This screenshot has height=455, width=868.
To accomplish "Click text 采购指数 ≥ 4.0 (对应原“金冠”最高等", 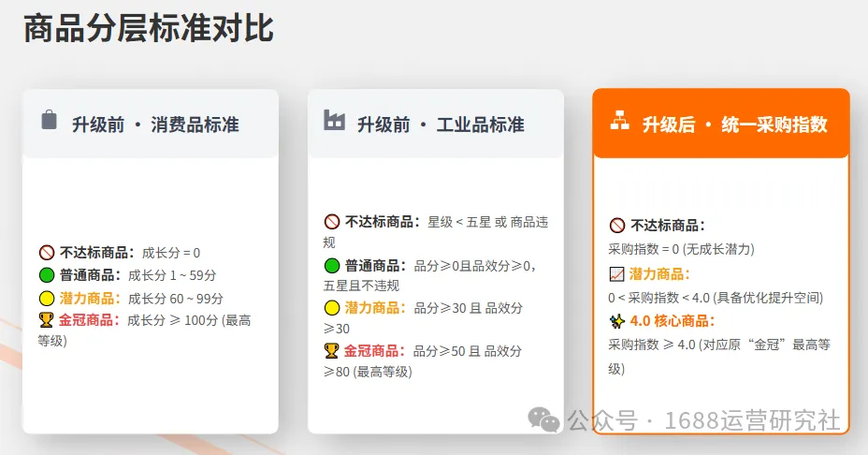I will click(x=719, y=345).
